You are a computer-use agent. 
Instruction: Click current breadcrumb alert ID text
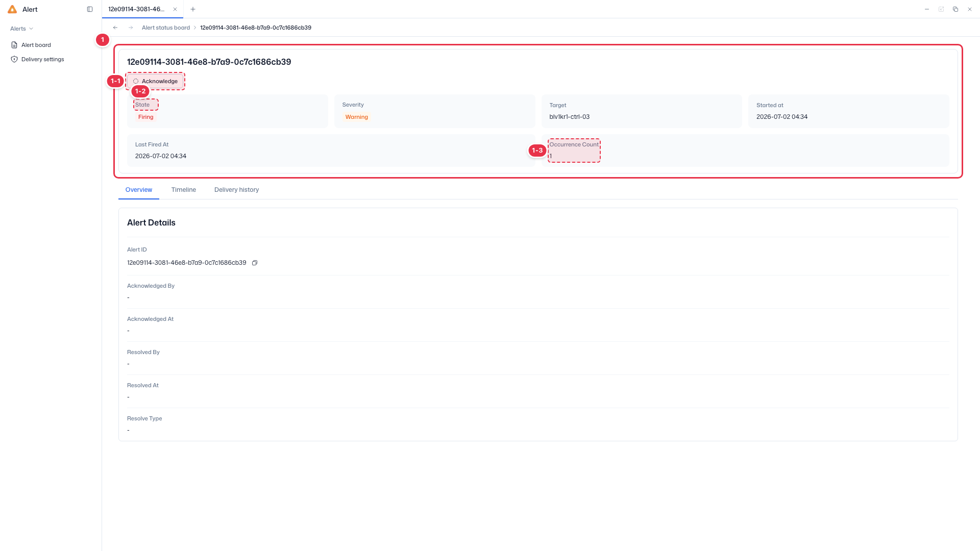coord(256,28)
